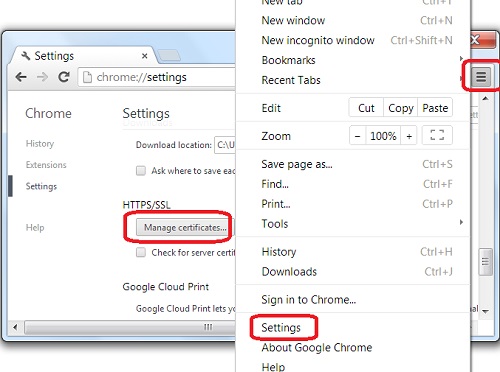Open Settings from the Chrome menu
Image resolution: width=500 pixels, height=372 pixels.
(x=353, y=328)
